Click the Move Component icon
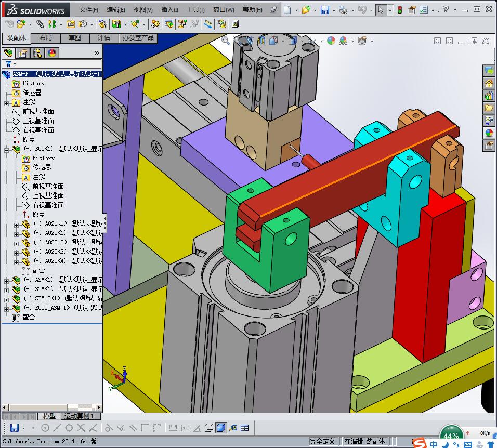 (x=83, y=24)
